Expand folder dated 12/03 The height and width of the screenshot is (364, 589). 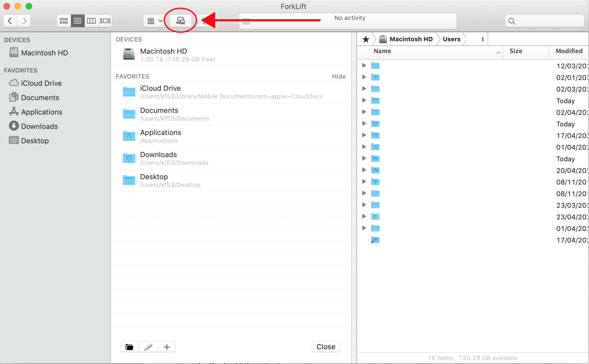(364, 66)
